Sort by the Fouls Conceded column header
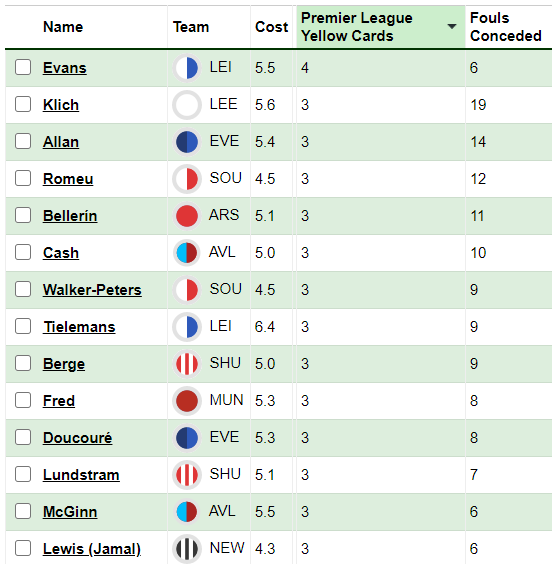Viewport: 556px width, 564px height. pos(505,27)
